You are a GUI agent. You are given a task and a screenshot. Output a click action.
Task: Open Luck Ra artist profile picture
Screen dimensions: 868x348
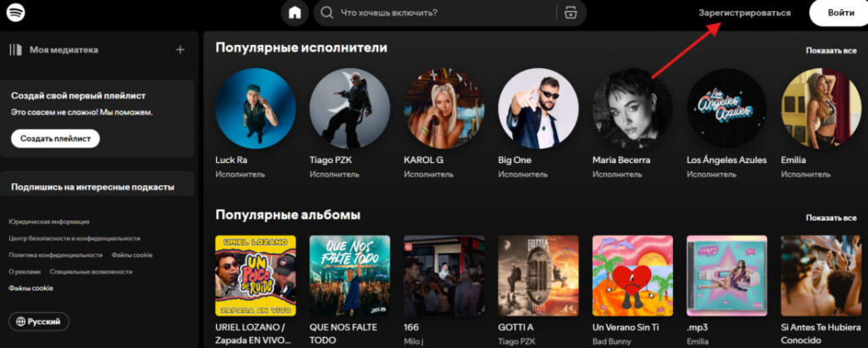click(x=255, y=109)
